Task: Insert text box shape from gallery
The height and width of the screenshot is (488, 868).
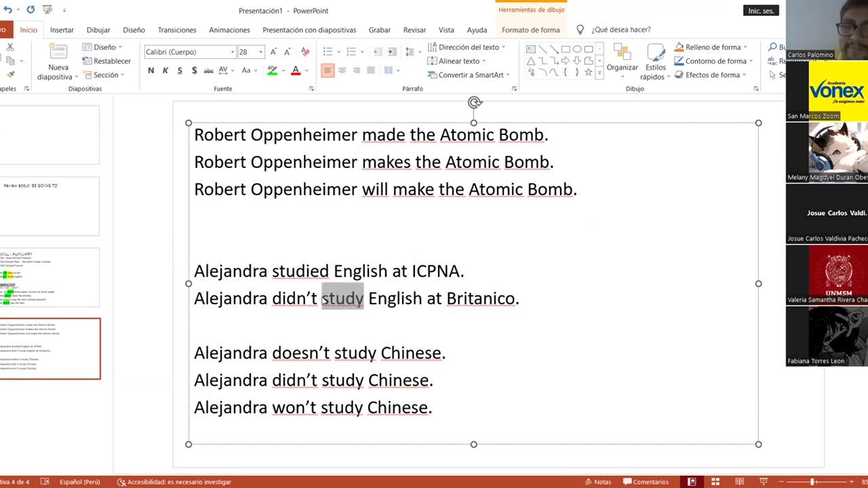Action: tap(531, 49)
